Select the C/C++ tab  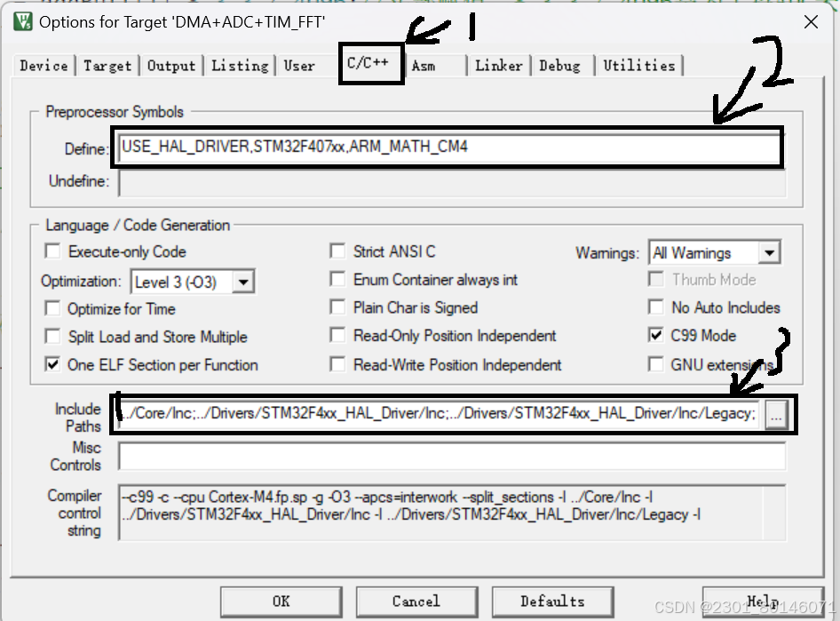click(x=370, y=63)
